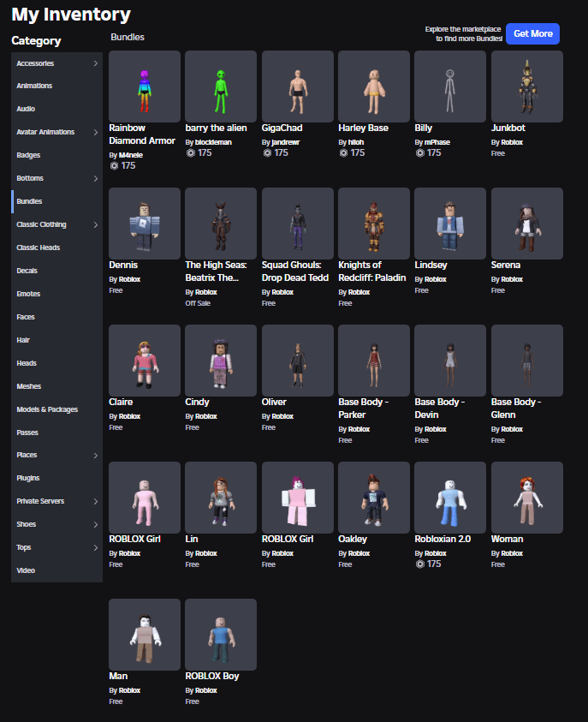Open creator mPhase's profile link
This screenshot has width=588, height=722.
(x=437, y=142)
